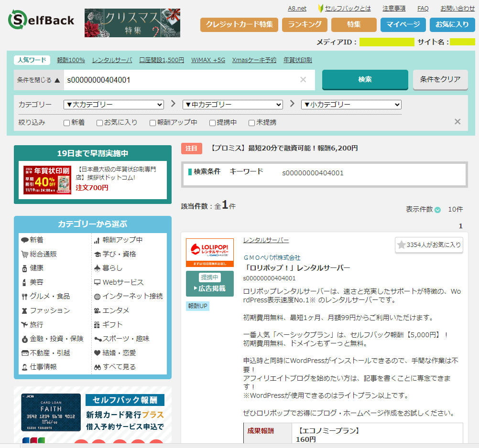Click the keyword search input field
Screen dimensions: 479x448
[x=182, y=80]
